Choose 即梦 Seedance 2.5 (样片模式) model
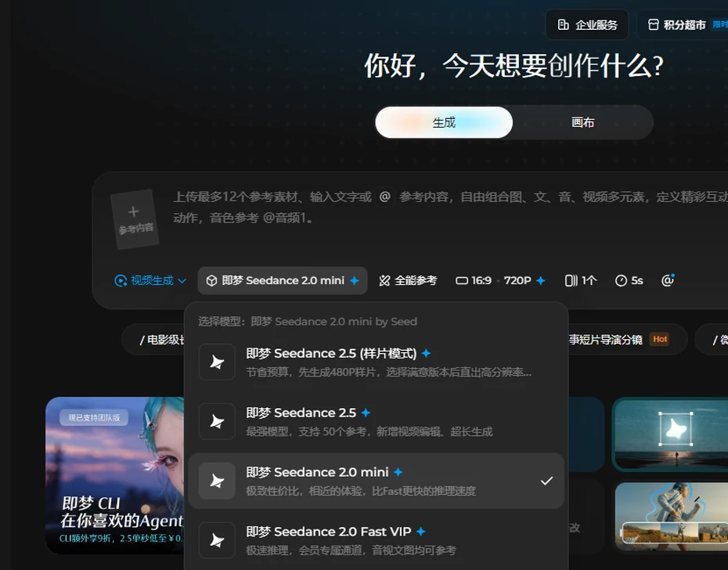This screenshot has width=728, height=570. (376, 362)
